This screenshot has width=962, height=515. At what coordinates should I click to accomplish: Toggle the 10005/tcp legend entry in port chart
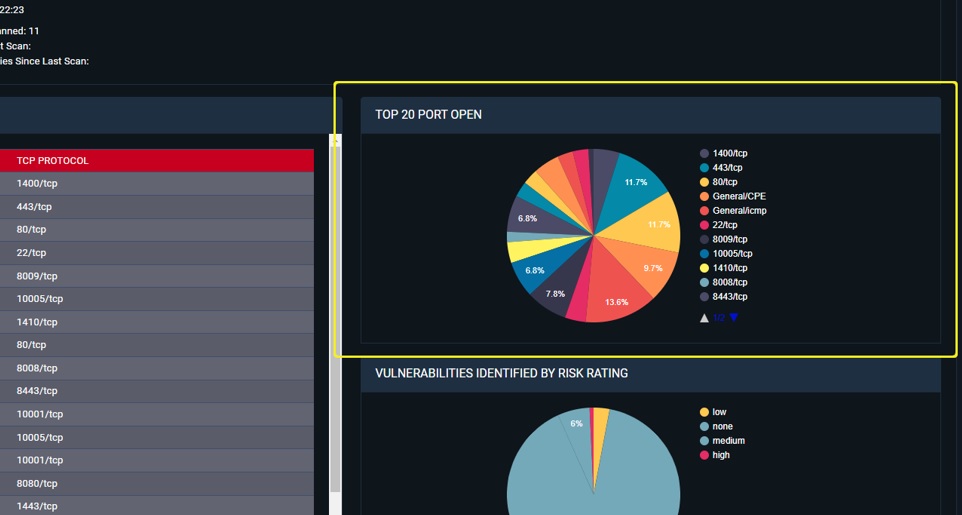(726, 254)
